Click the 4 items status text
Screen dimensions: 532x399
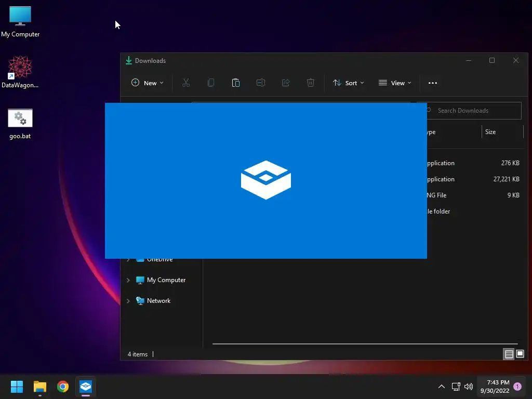click(137, 354)
